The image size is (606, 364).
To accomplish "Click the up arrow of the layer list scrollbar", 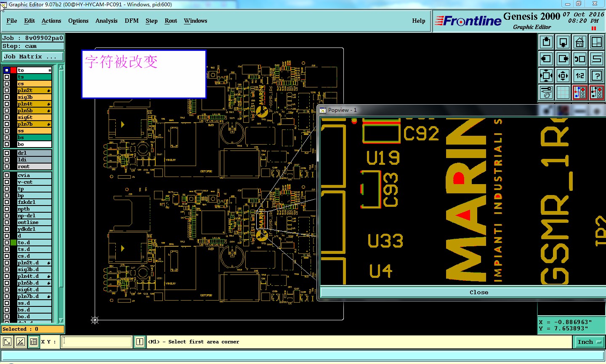I will click(x=61, y=68).
